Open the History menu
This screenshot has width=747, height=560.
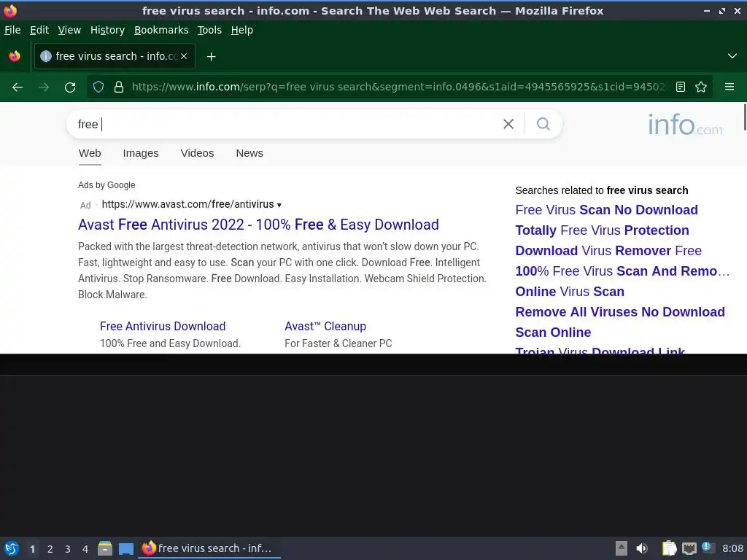[x=108, y=30]
